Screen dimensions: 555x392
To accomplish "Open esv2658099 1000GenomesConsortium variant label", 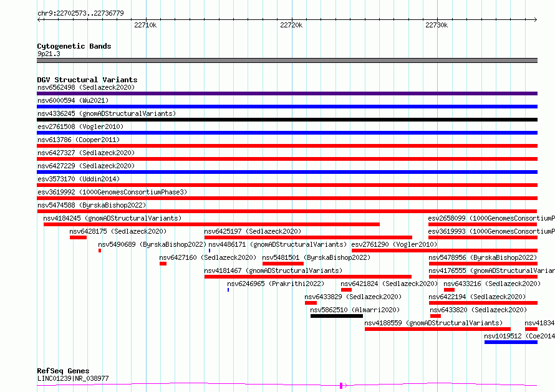I will point(491,218).
